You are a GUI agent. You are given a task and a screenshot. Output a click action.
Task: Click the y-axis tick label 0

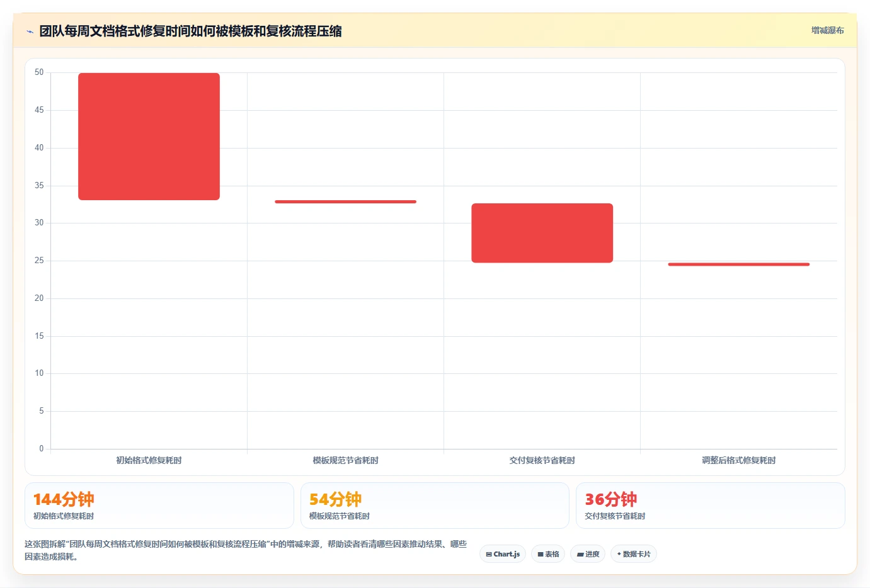click(x=42, y=449)
